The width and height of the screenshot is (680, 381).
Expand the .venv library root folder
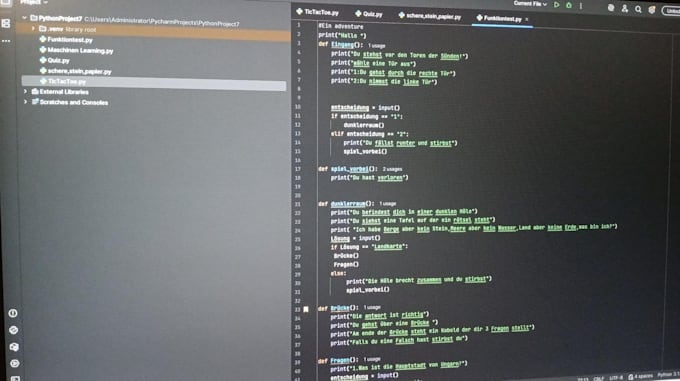tap(33, 29)
